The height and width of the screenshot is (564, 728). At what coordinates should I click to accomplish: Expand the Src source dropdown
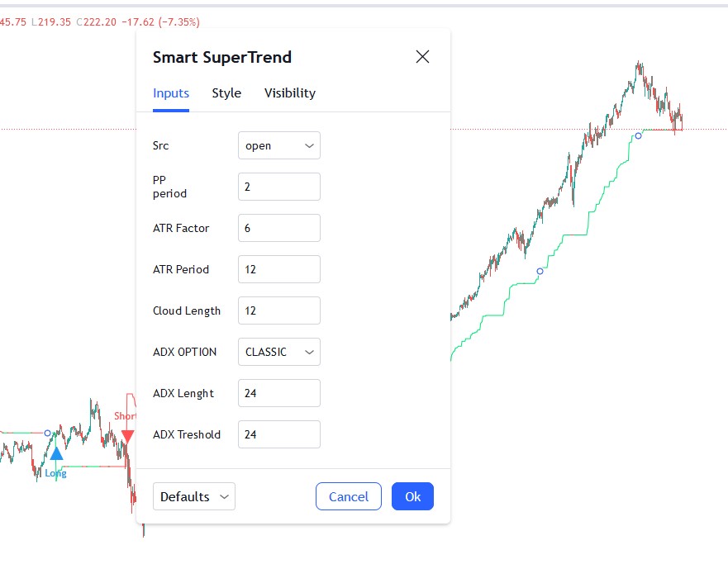pos(278,145)
